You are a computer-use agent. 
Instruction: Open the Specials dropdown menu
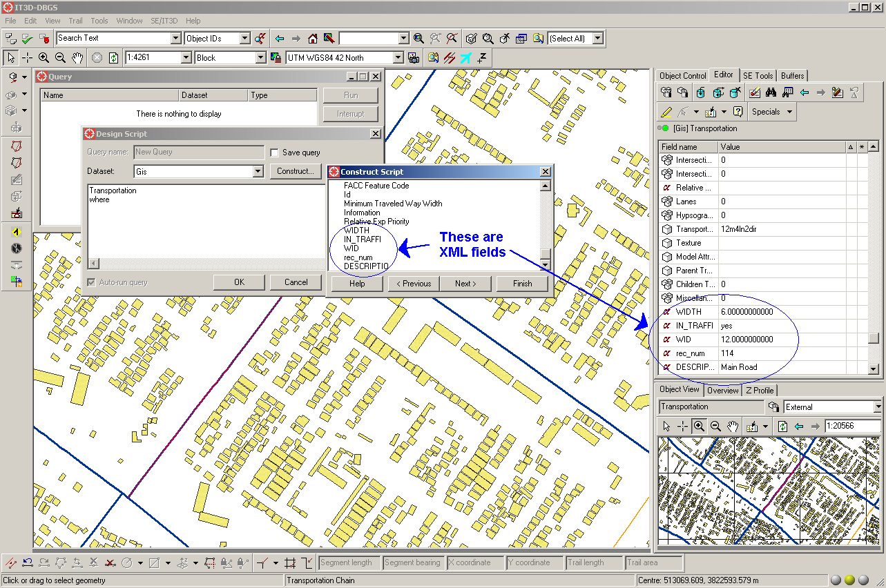click(x=771, y=112)
